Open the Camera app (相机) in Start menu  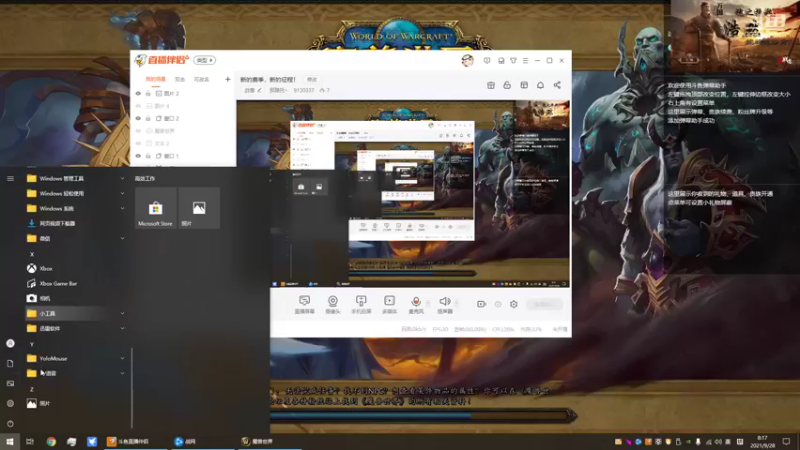click(76, 298)
